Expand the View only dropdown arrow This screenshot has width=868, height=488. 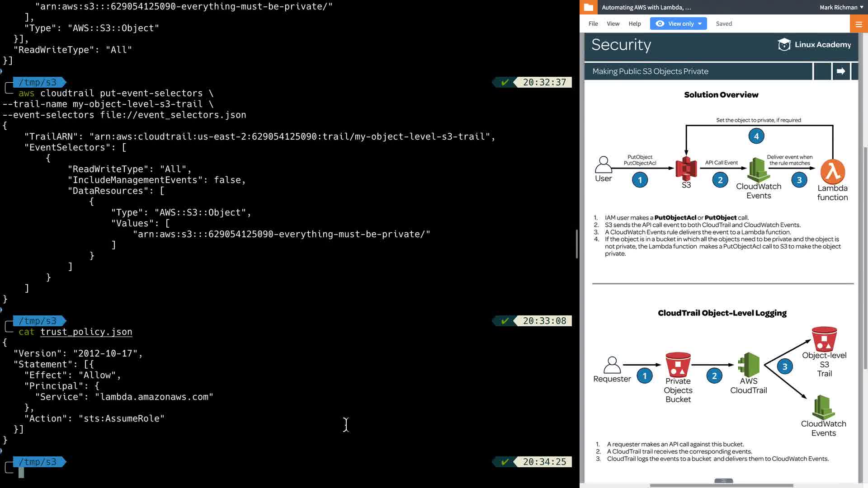700,24
